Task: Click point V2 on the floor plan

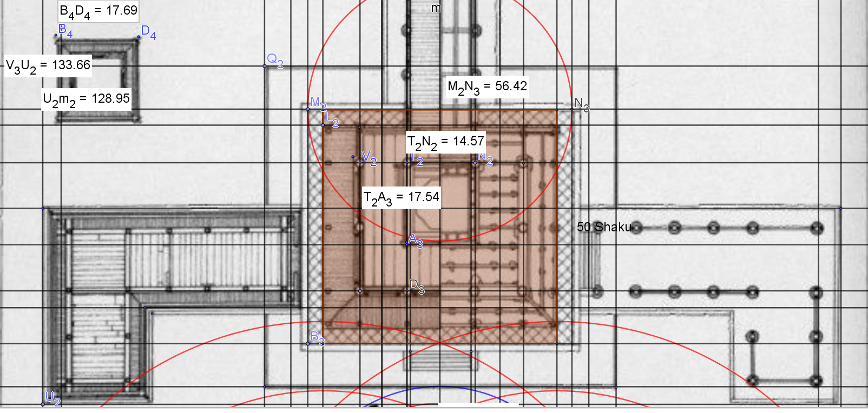Action: click(x=360, y=163)
